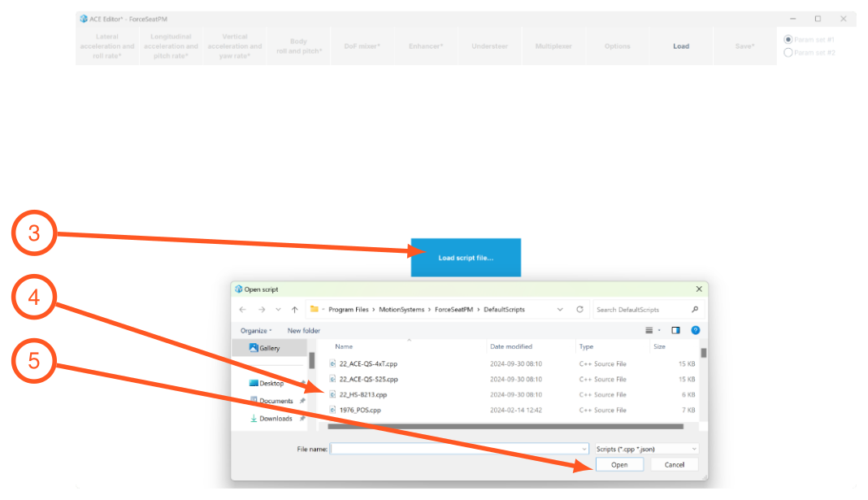Switch to the Options tab
Image resolution: width=868 pixels, height=500 pixels.
pos(617,46)
